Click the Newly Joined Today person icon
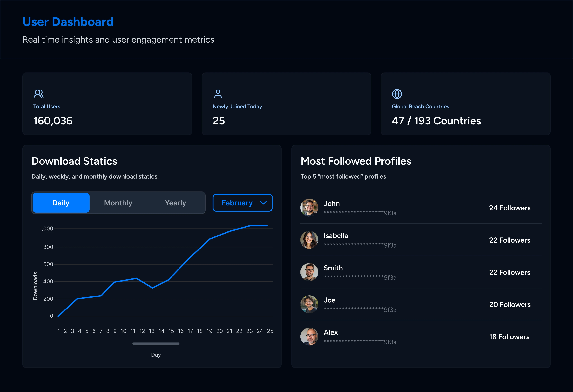Image resolution: width=573 pixels, height=392 pixels. (218, 94)
